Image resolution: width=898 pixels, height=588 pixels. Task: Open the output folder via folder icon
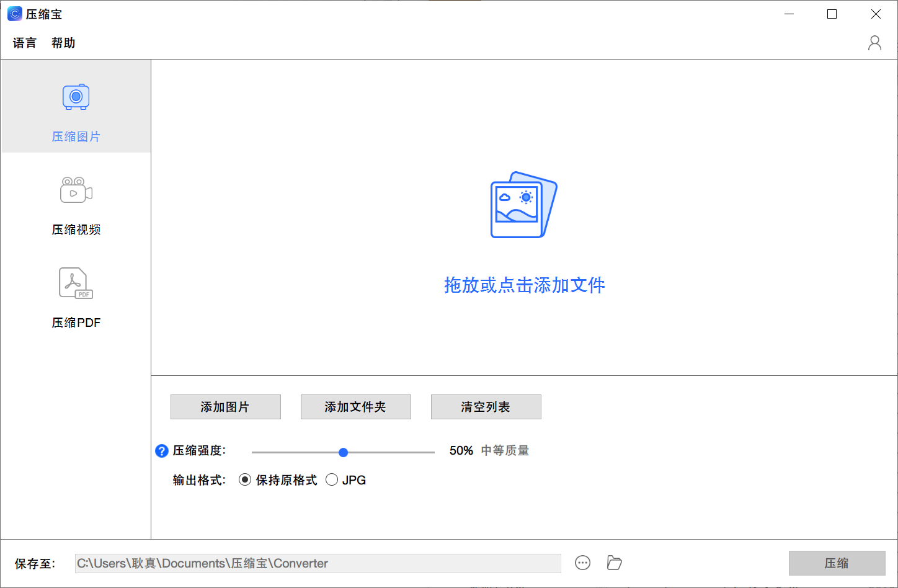(614, 563)
